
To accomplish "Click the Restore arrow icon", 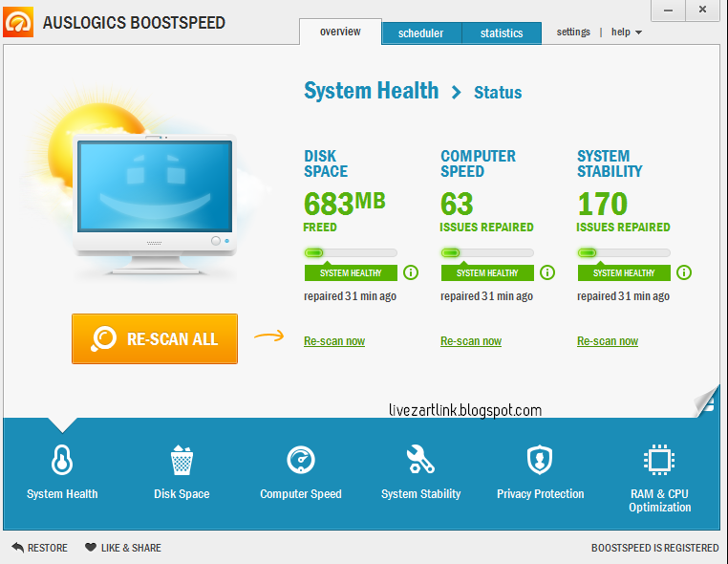I will (x=17, y=548).
